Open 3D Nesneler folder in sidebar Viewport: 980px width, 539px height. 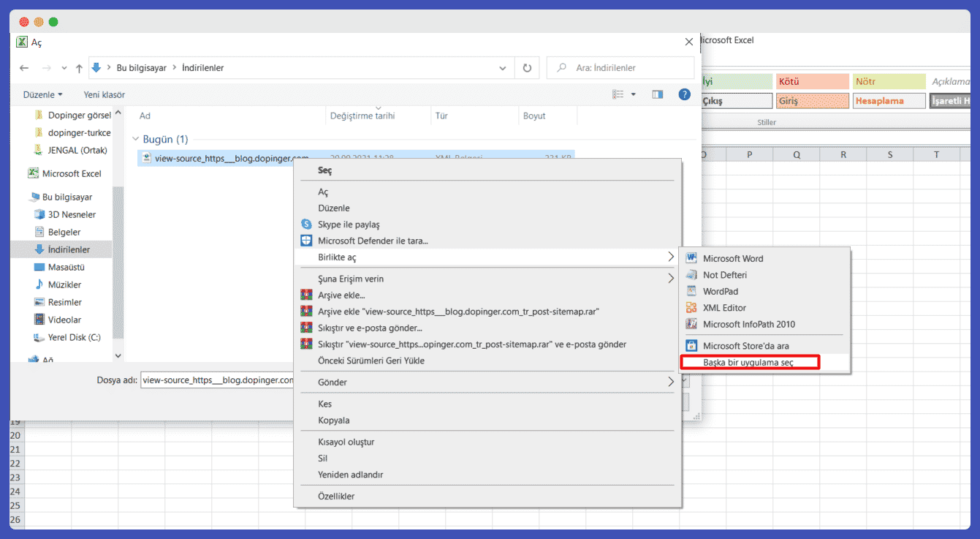(x=65, y=214)
